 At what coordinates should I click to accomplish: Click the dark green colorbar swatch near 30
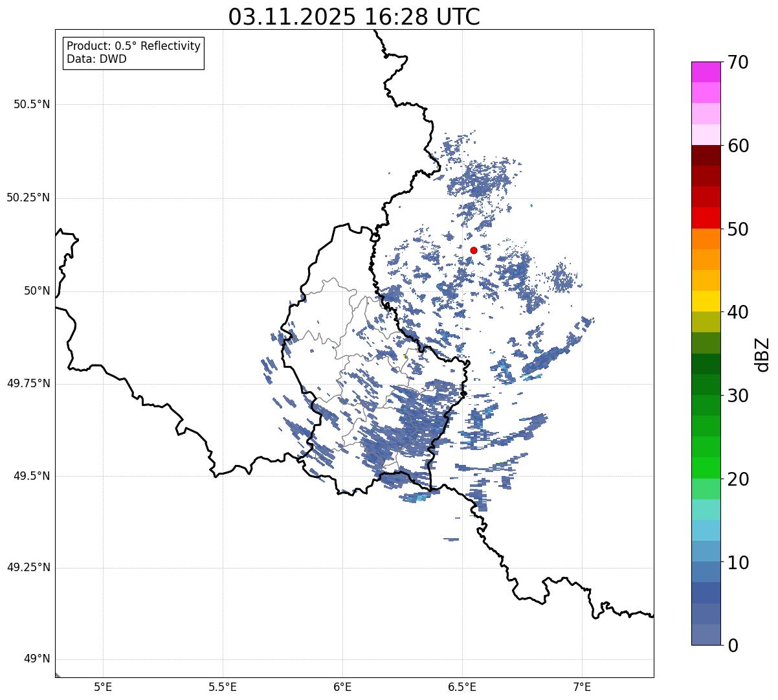[706, 385]
